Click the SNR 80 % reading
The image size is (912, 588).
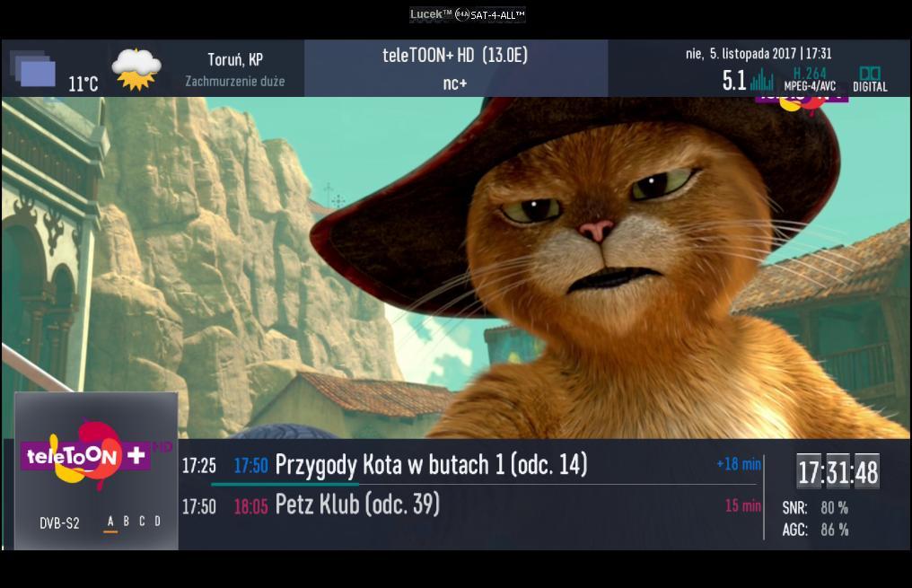(815, 508)
